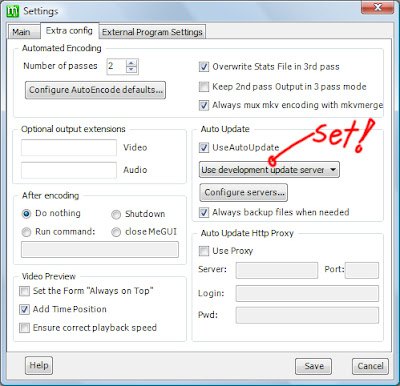Uncheck the UseAutoUpdate checkbox
400x386 pixels.
click(204, 148)
